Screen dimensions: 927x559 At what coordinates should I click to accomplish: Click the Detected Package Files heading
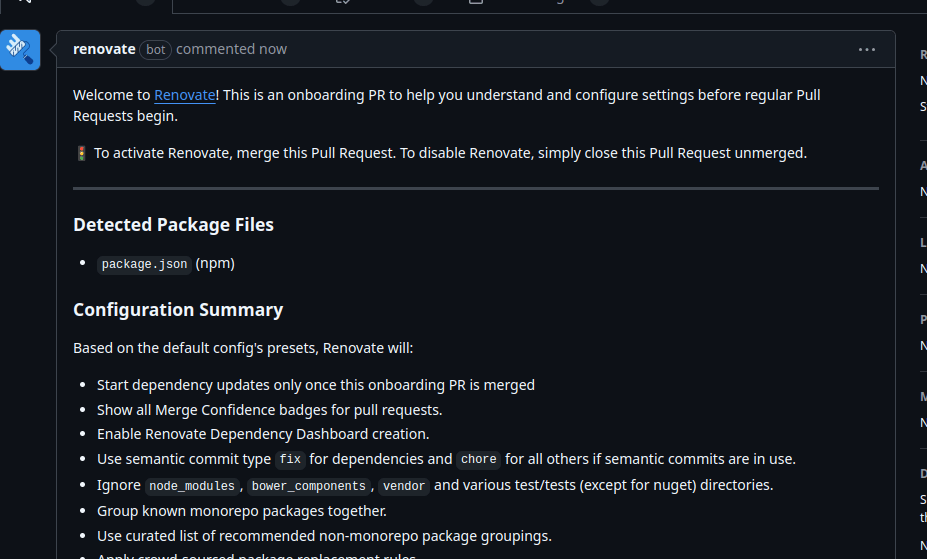(173, 225)
